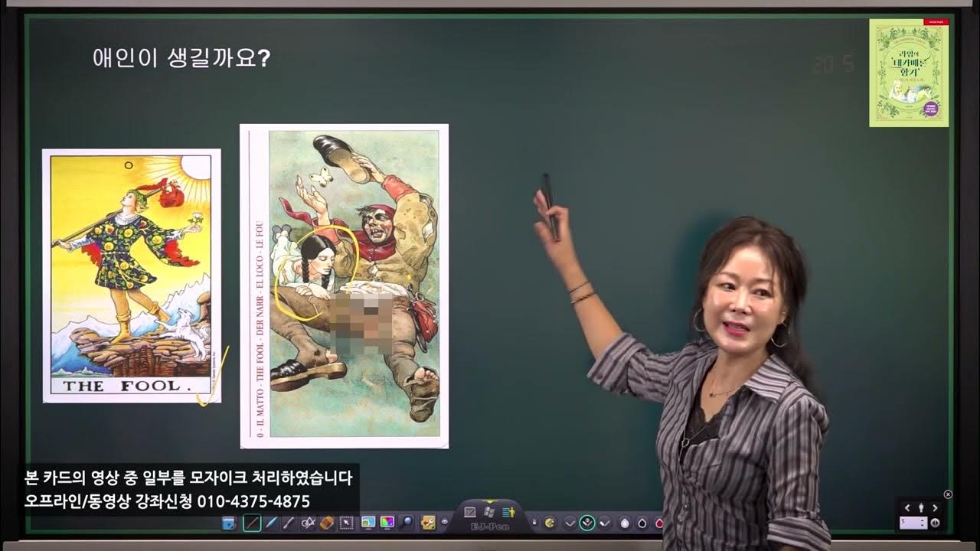Screen dimensions: 980x551
Task: Choose the shape drawing tool
Action: (309, 523)
